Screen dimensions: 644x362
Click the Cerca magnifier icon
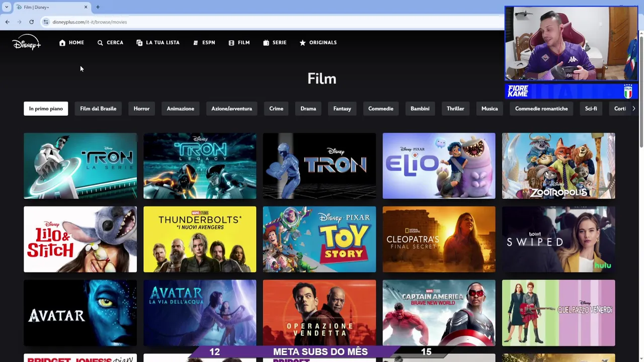click(100, 43)
